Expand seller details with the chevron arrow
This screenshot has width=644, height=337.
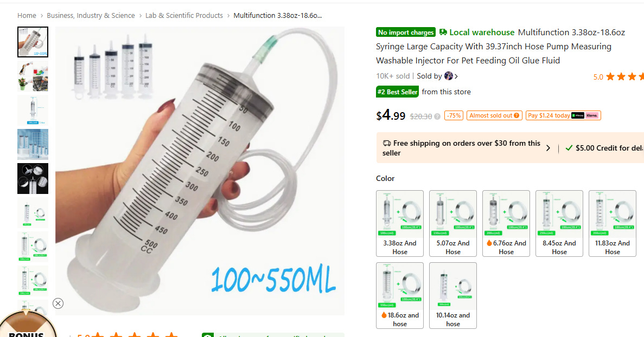pyautogui.click(x=456, y=76)
